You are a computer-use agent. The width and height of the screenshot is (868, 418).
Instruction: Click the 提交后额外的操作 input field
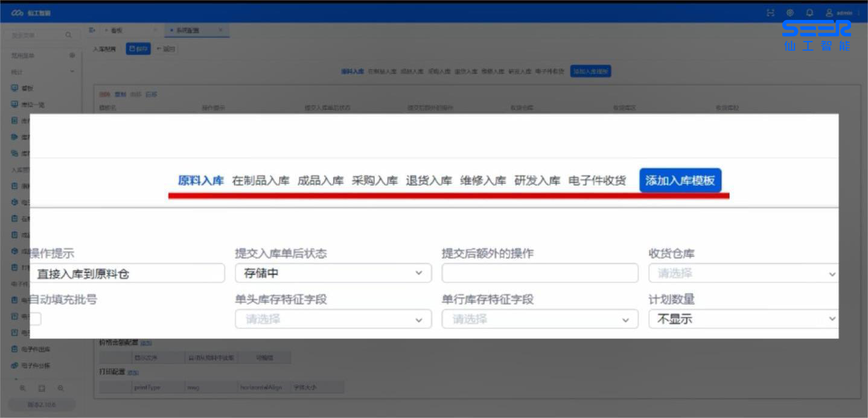click(540, 273)
